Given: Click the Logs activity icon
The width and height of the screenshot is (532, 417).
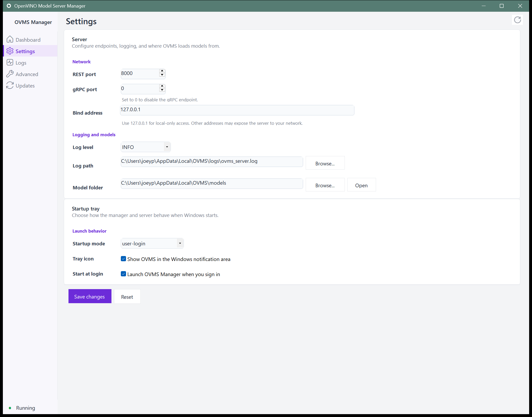Looking at the screenshot, I should (10, 62).
